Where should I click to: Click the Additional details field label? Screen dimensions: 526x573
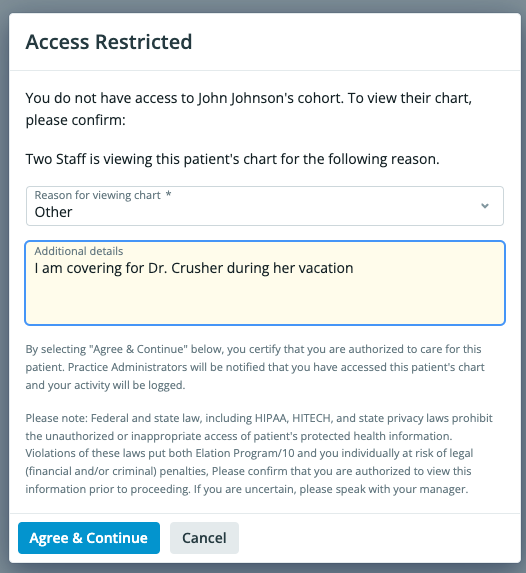click(79, 251)
